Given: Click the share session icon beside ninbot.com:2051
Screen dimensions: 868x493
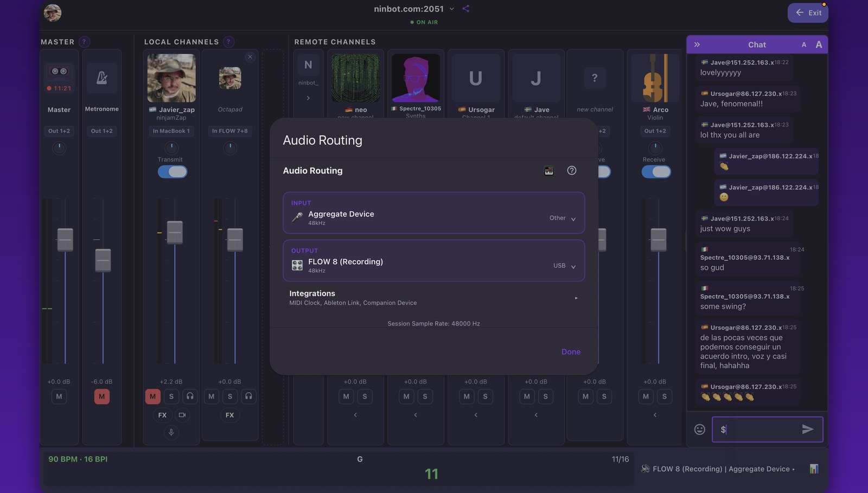Looking at the screenshot, I should (x=465, y=9).
